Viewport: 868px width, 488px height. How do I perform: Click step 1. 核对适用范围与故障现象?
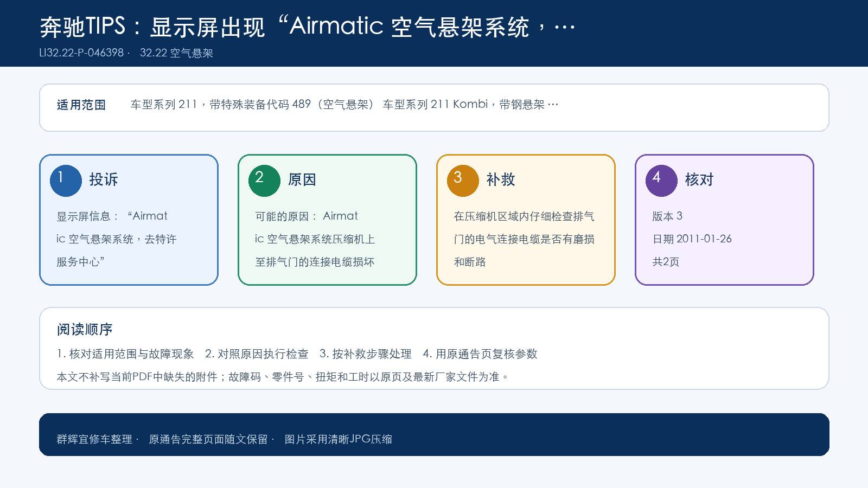(125, 354)
